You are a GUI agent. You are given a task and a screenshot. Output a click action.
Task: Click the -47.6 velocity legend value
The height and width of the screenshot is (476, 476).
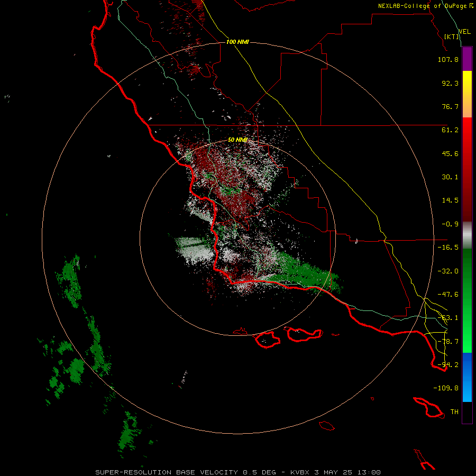448,295
